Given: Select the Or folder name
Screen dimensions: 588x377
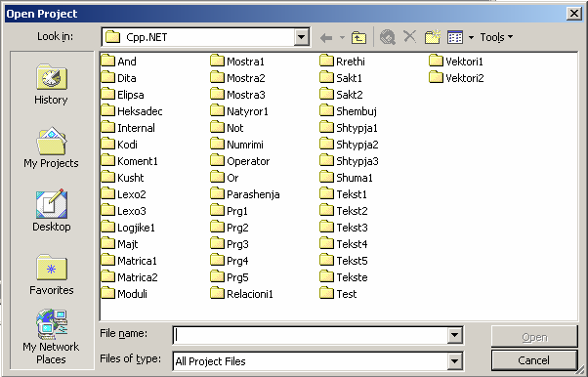Looking at the screenshot, I should coord(232,178).
